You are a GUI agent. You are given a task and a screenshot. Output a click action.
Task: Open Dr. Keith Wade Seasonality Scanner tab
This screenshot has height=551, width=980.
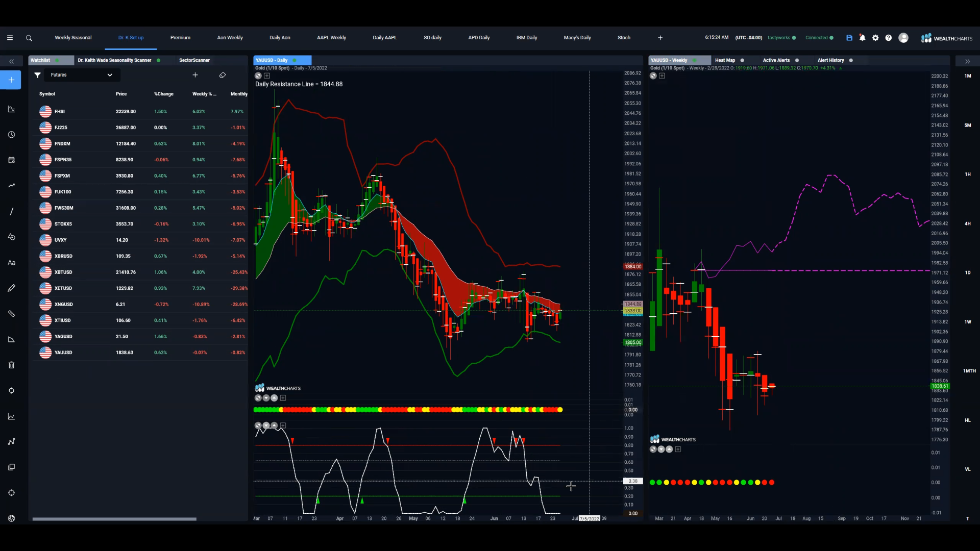click(x=114, y=60)
